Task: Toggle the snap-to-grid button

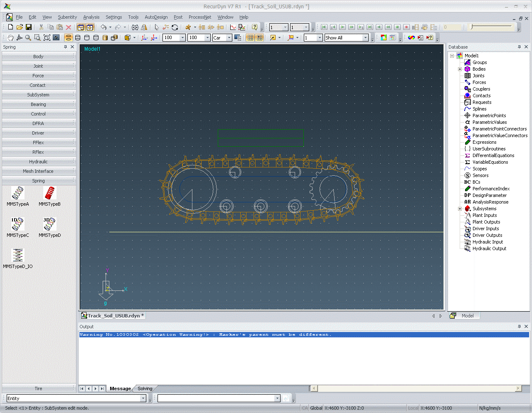Action: point(259,38)
